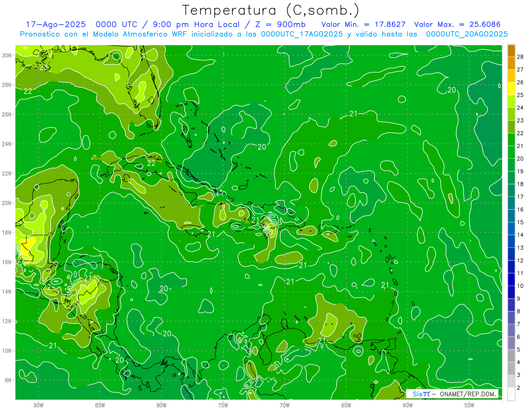Viewport: 532px width, 411px height.
Task: Click the title 'Temperatura (C,somb.)'
Action: 270,10
